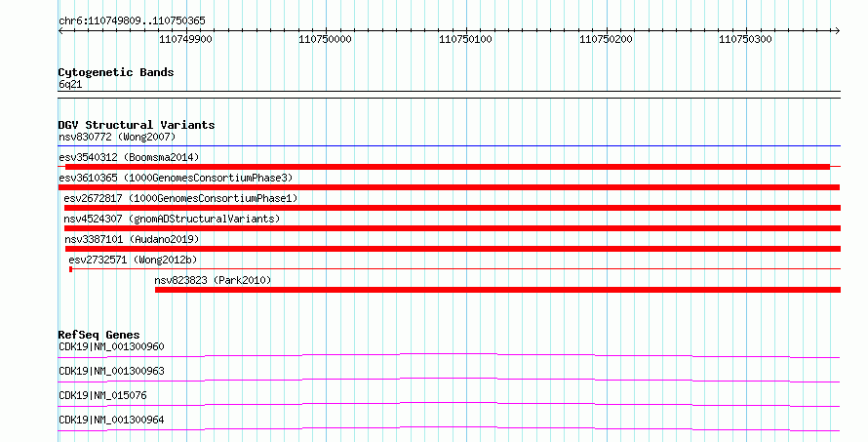Open transcript CDK19|NM_001300964 label
The height and width of the screenshot is (442, 868).
coord(111,420)
